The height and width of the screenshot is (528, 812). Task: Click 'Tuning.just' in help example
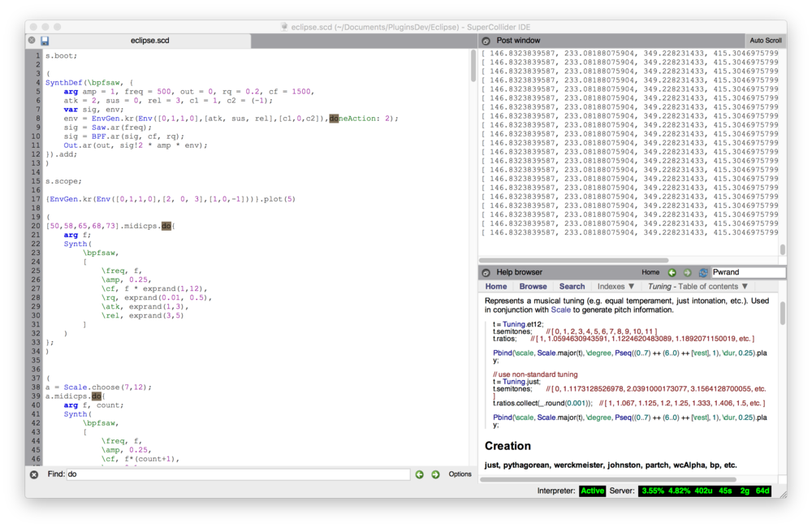pyautogui.click(x=521, y=381)
